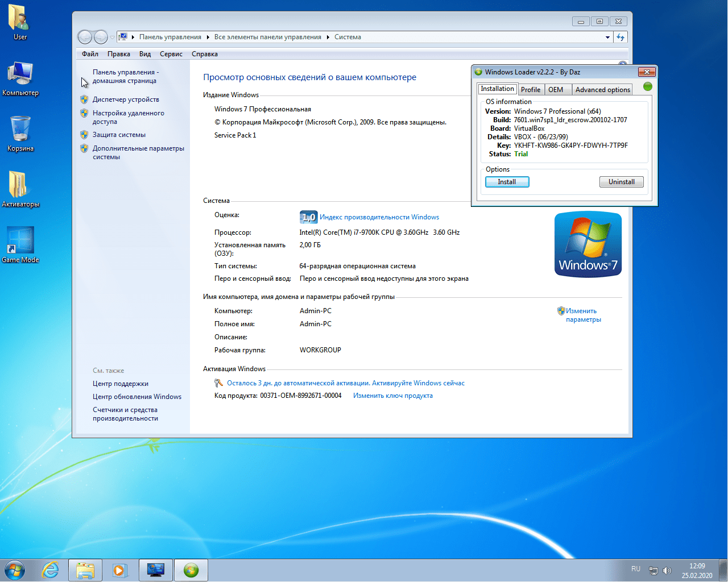Open the Вид menu
728x582 pixels.
(145, 54)
